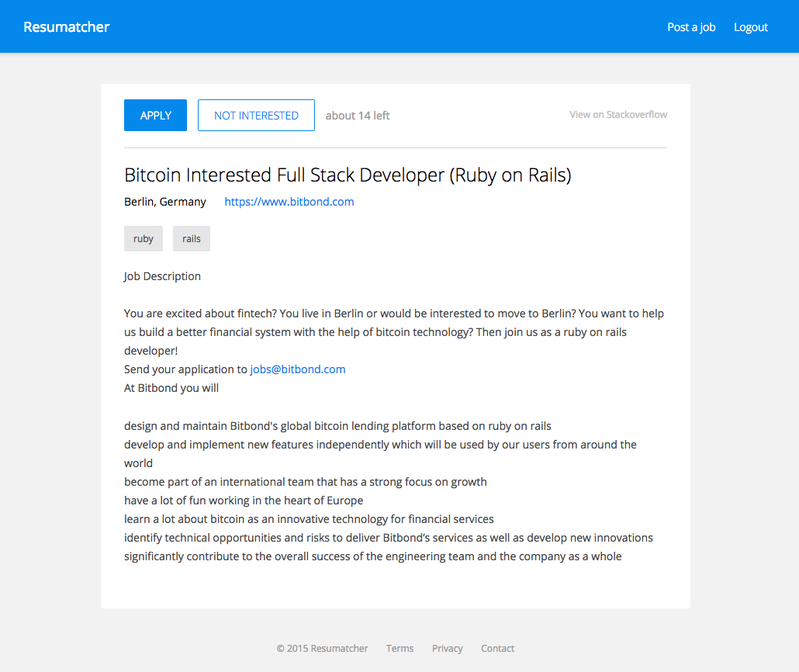This screenshot has height=672, width=799.
Task: Visit the https://www.bitbond.com website link
Action: (289, 202)
